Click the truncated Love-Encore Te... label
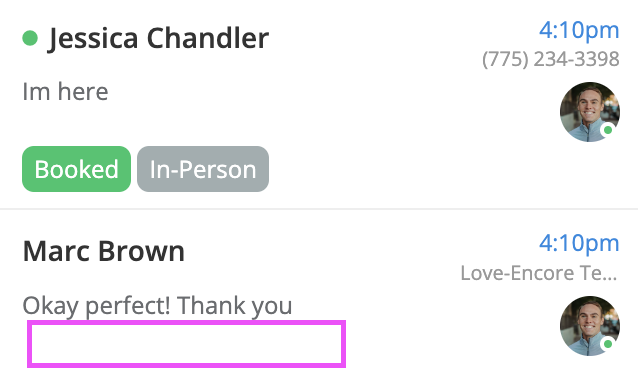This screenshot has height=374, width=638. pos(539,273)
